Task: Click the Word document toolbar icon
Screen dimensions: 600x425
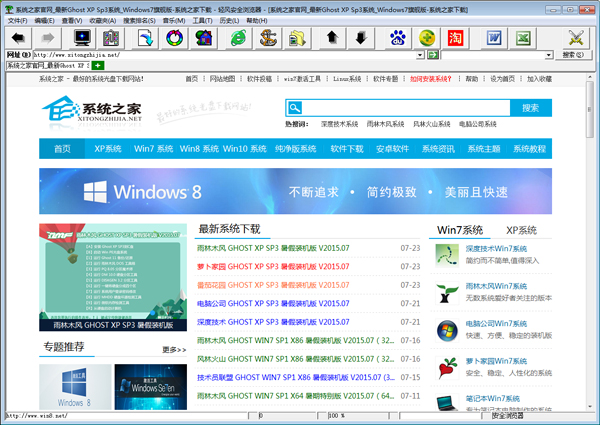Action: pyautogui.click(x=493, y=38)
